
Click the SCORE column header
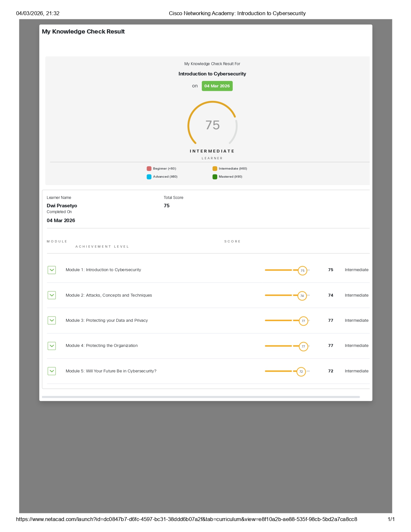coord(232,241)
